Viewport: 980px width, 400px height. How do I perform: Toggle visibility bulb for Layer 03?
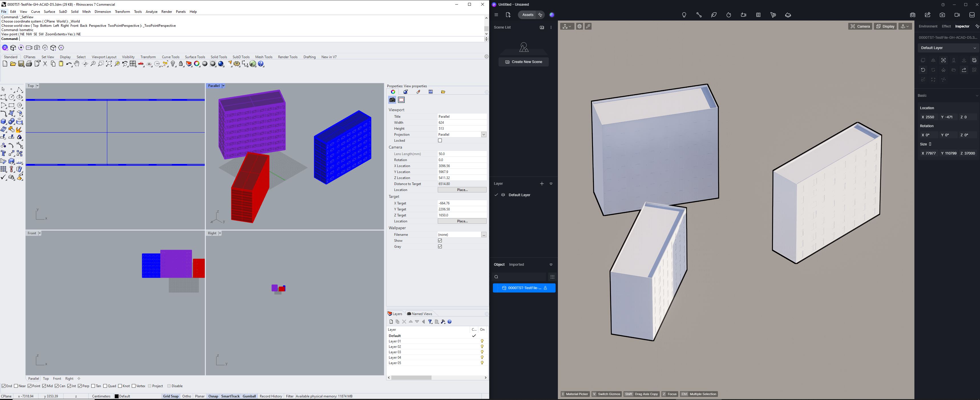pos(482,352)
